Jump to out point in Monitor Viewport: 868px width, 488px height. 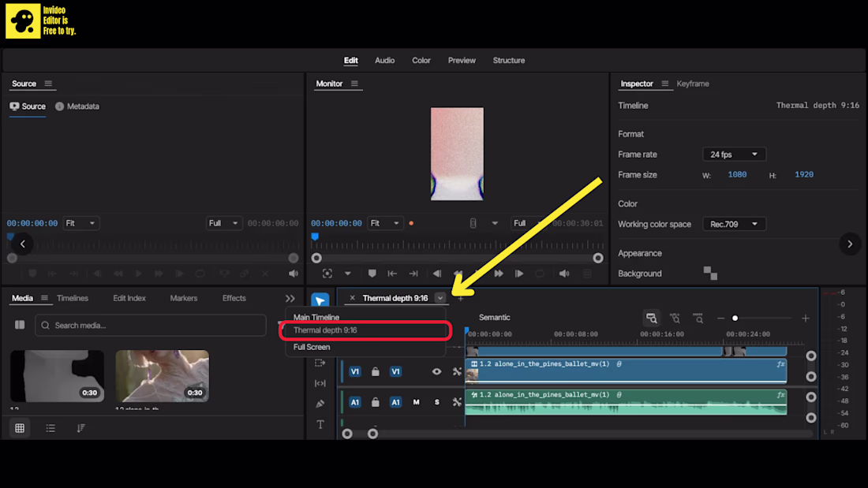tap(413, 274)
